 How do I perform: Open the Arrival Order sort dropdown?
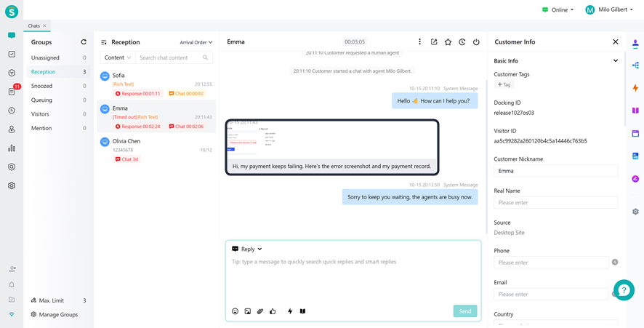(x=196, y=42)
